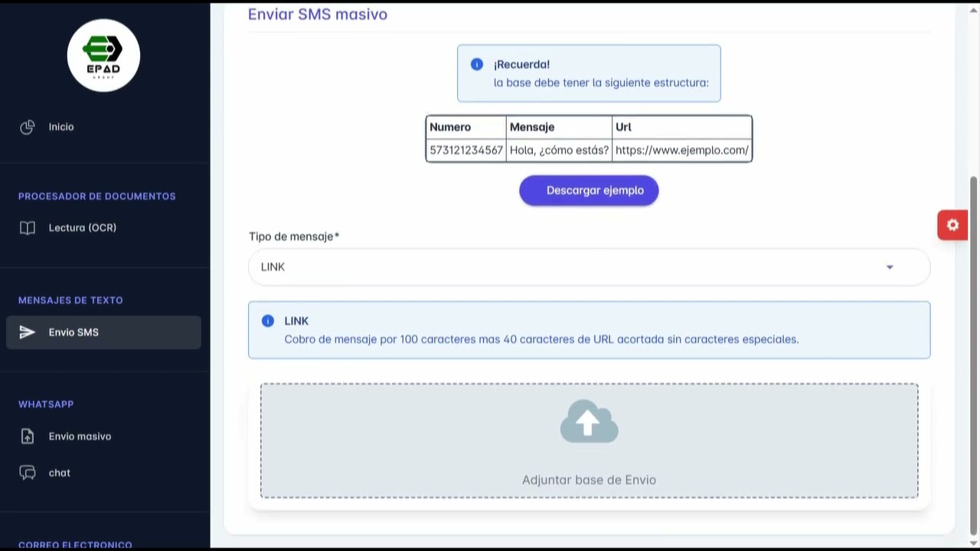Viewport: 980px width, 551px height.
Task: Click the Enviar SMS masivo heading
Action: (318, 14)
